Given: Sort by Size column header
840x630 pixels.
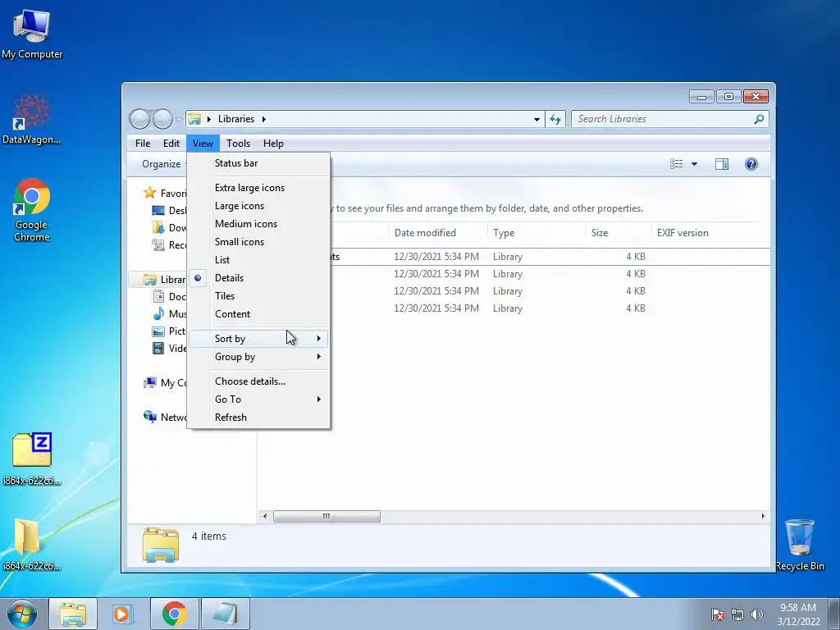Looking at the screenshot, I should point(619,232).
